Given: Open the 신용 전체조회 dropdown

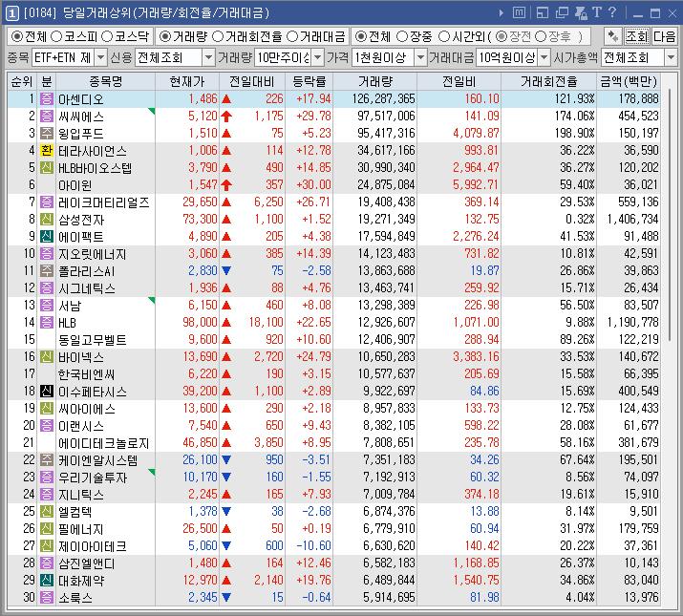Looking at the screenshot, I should coord(209,57).
